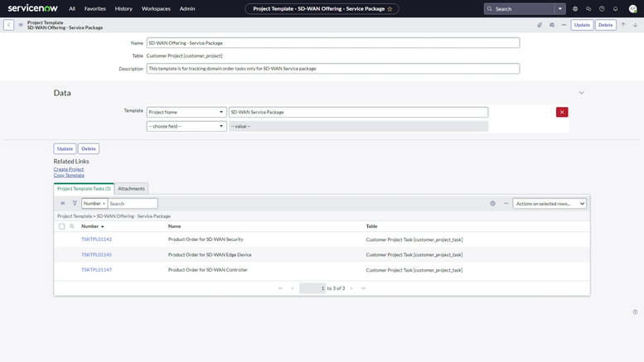The height and width of the screenshot is (362, 644).
Task: Go to next page of list
Action: click(351, 288)
